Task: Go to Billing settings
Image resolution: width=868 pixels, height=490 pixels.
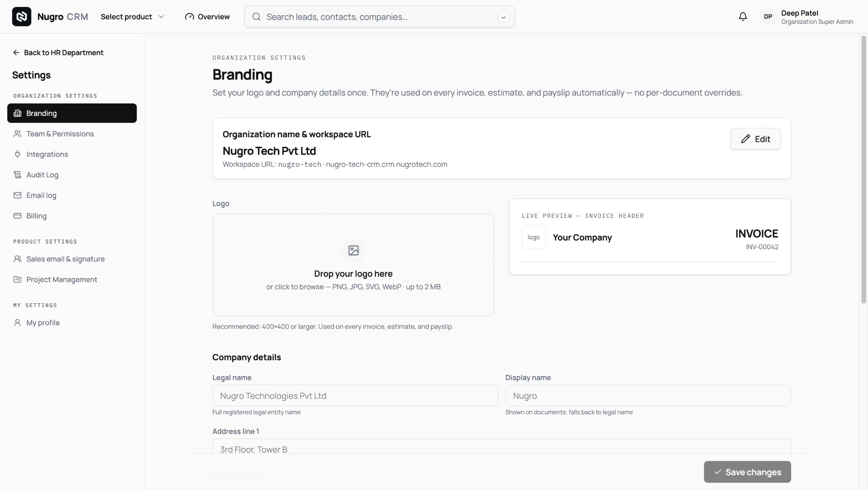Action: (72, 216)
